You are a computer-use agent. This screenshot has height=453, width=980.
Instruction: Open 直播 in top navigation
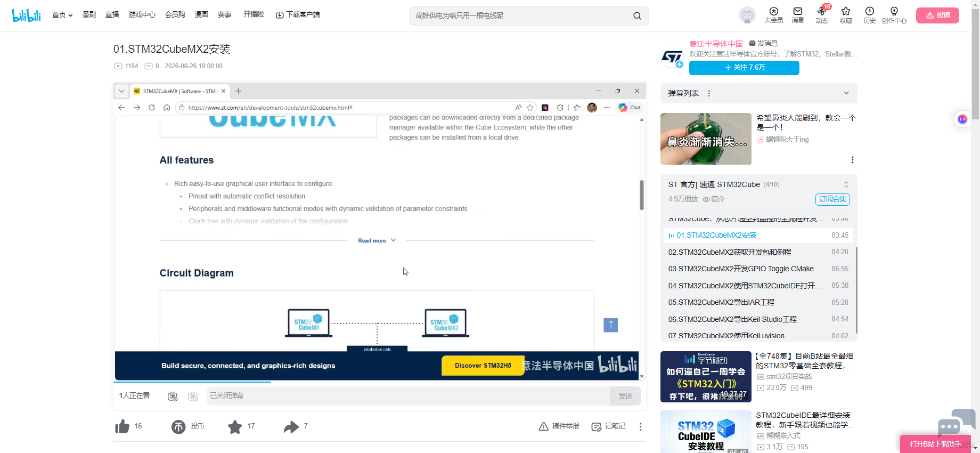click(x=112, y=15)
